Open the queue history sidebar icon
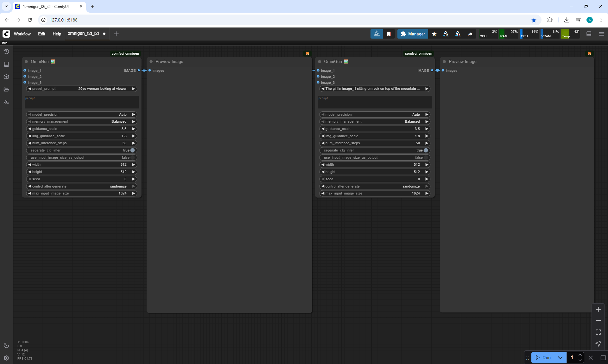 coord(6,52)
